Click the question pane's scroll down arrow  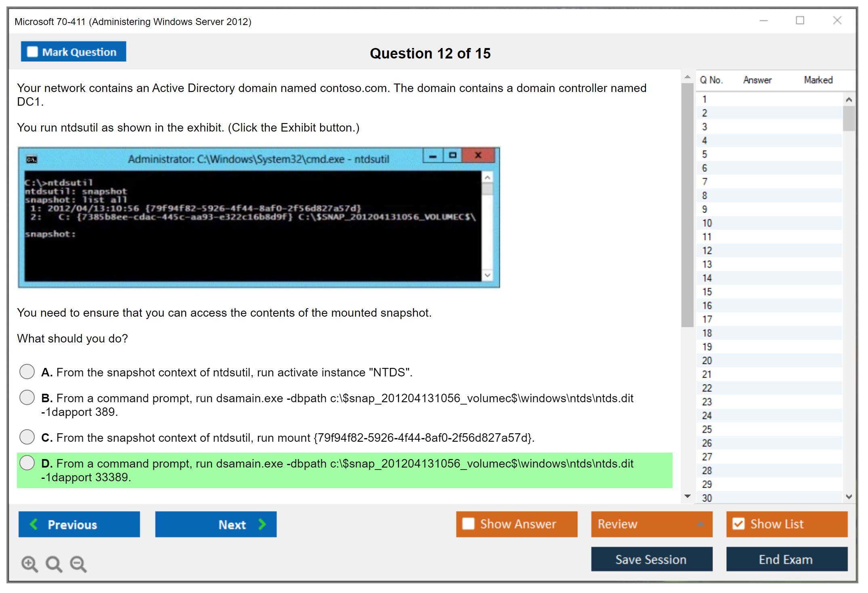(687, 496)
